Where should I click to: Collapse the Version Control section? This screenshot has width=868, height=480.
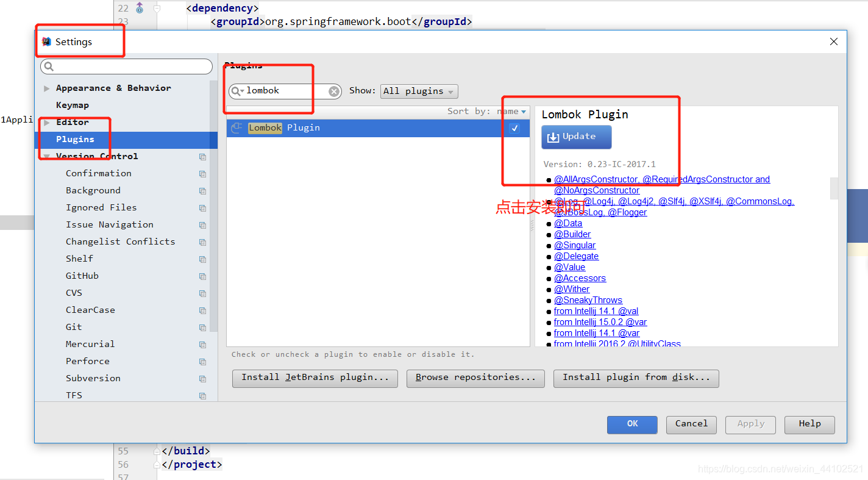(47, 157)
